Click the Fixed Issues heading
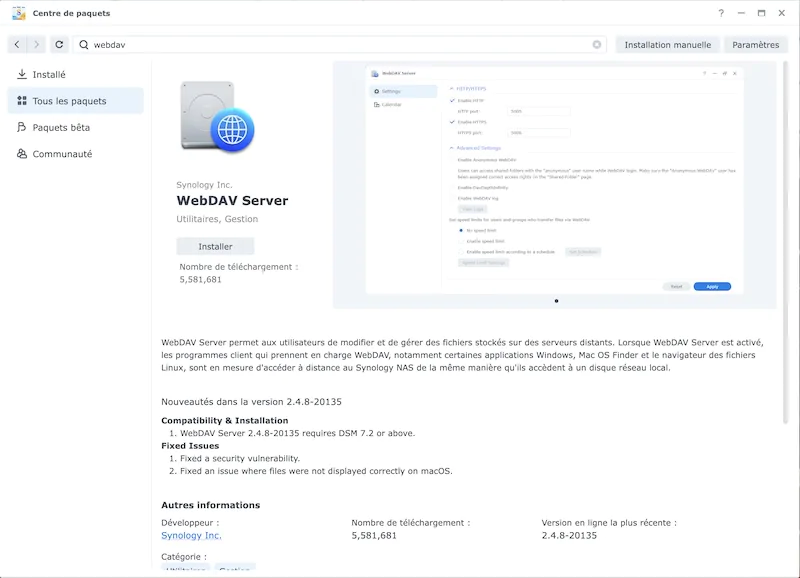This screenshot has height=578, width=800. pos(190,445)
